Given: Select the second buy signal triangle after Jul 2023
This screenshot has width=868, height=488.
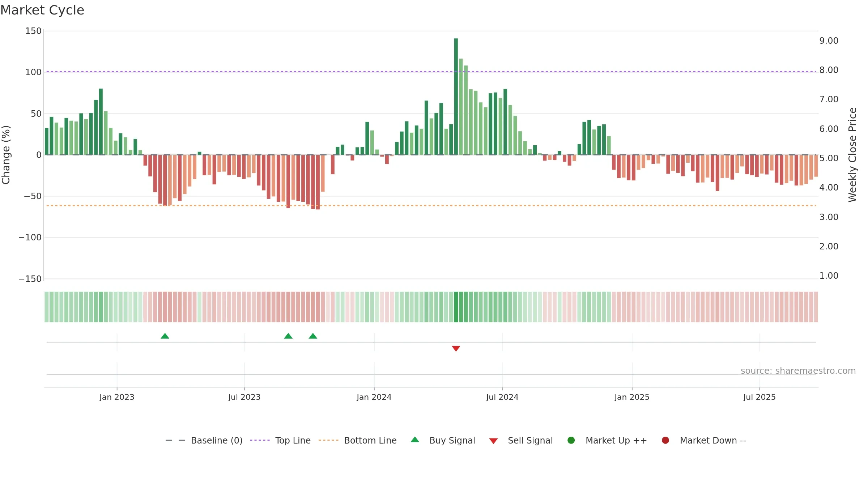Looking at the screenshot, I should [x=288, y=336].
